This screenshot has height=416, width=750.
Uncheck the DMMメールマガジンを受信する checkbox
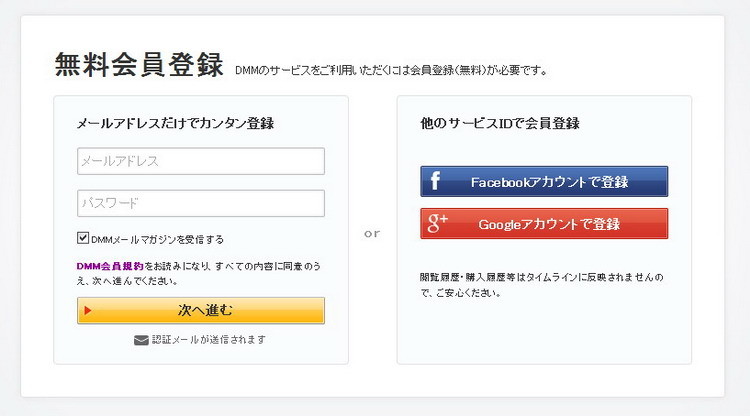(83, 239)
